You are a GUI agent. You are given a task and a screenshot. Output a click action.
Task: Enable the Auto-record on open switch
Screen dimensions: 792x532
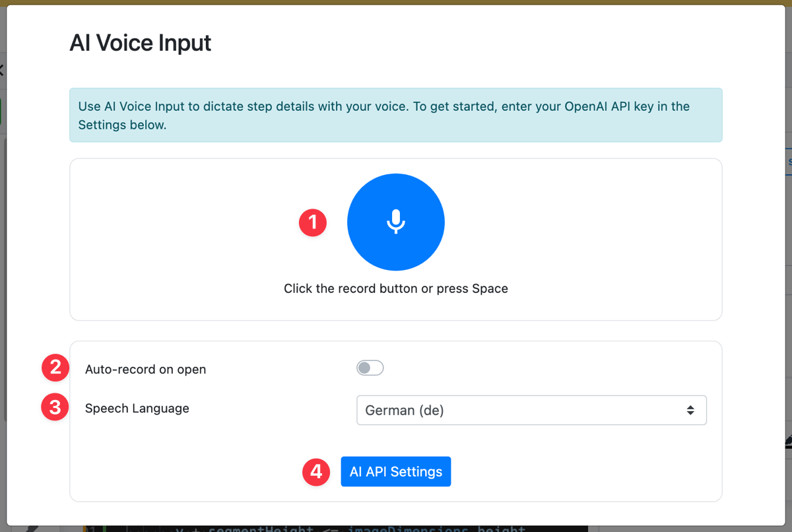tap(370, 368)
